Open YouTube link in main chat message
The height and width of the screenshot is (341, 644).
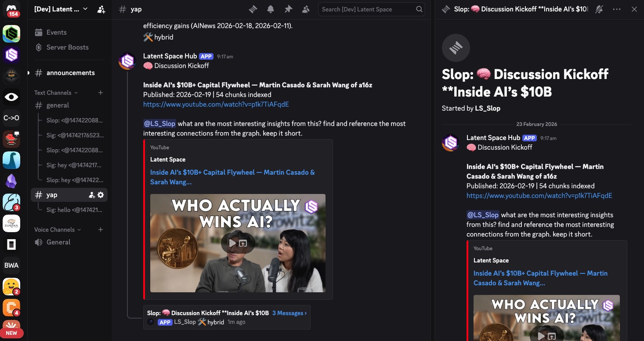click(216, 104)
